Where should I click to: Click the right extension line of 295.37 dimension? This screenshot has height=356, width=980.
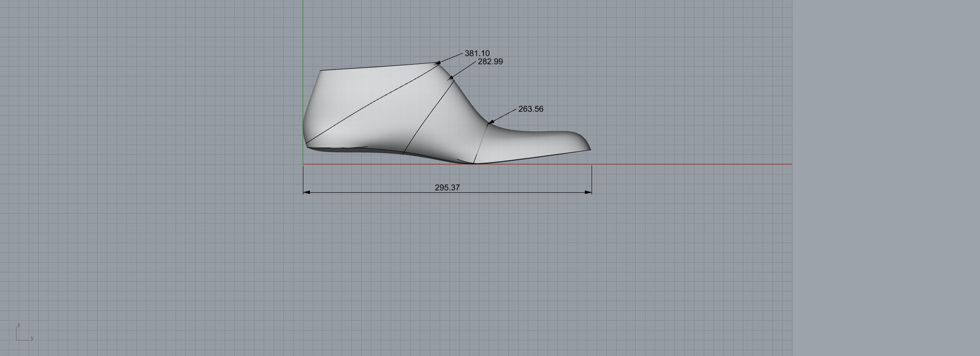point(592,178)
